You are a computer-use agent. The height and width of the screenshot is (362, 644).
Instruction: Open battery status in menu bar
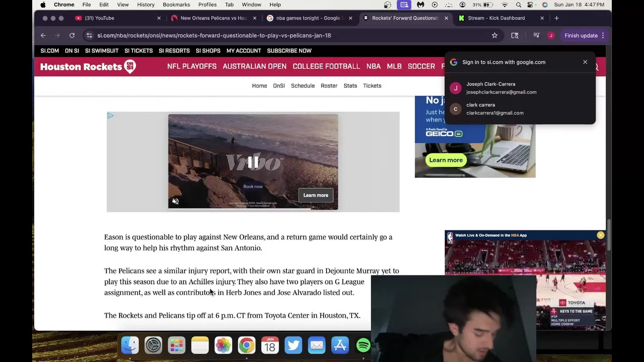pyautogui.click(x=483, y=5)
